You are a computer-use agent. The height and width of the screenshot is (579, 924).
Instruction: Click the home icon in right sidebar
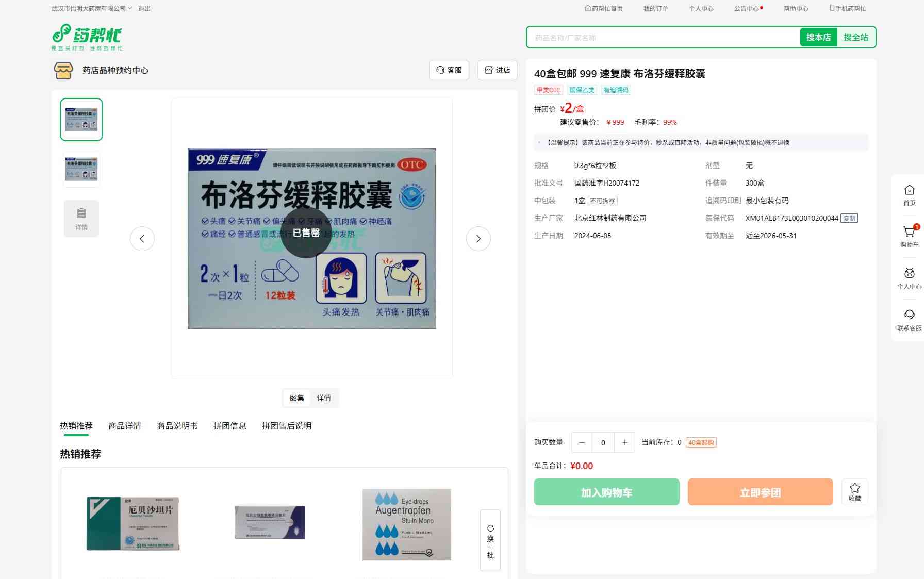pos(909,194)
